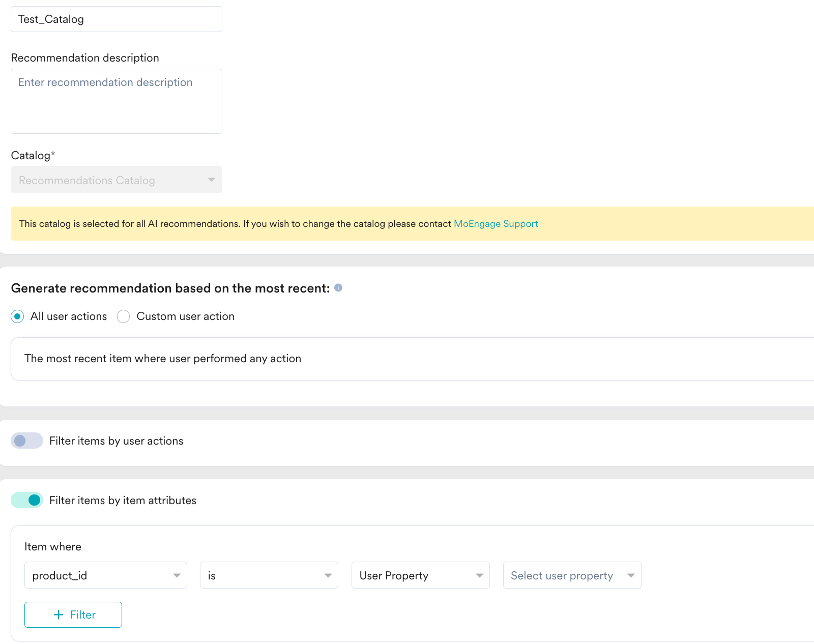Click the Select user property caret icon
Screen dimensions: 814x644
pyautogui.click(x=631, y=575)
